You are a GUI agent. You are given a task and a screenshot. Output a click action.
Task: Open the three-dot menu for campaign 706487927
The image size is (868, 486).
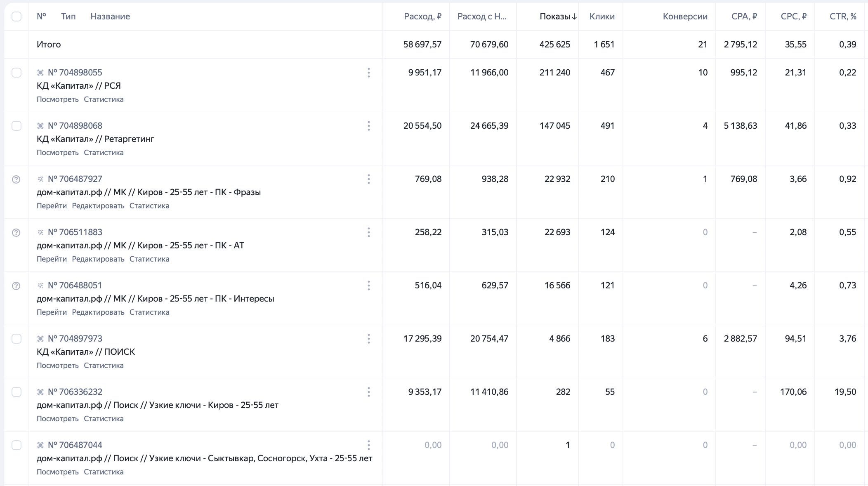point(368,179)
